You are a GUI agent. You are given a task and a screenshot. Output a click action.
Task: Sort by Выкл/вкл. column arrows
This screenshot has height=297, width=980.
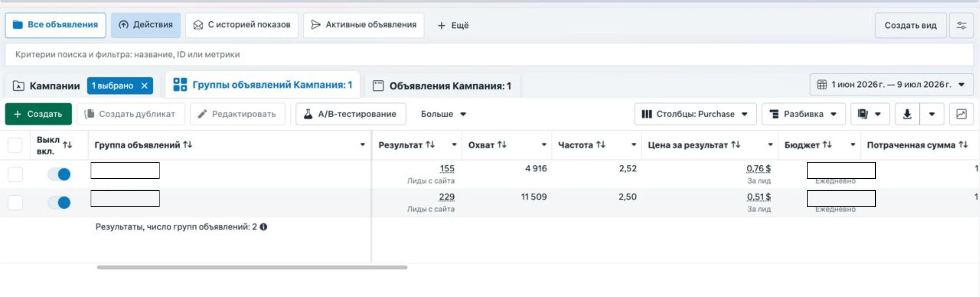[67, 145]
